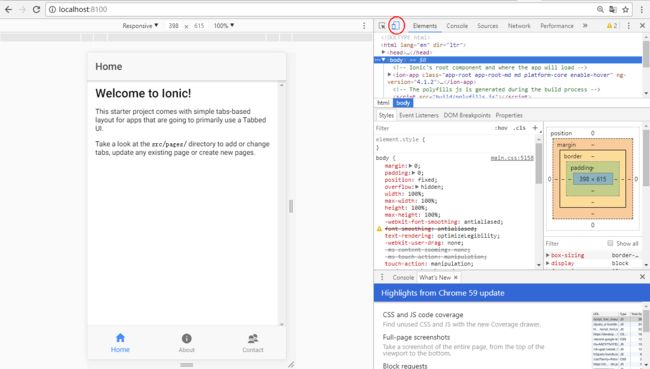Open the Network tab
The height and width of the screenshot is (369, 650).
coord(519,26)
